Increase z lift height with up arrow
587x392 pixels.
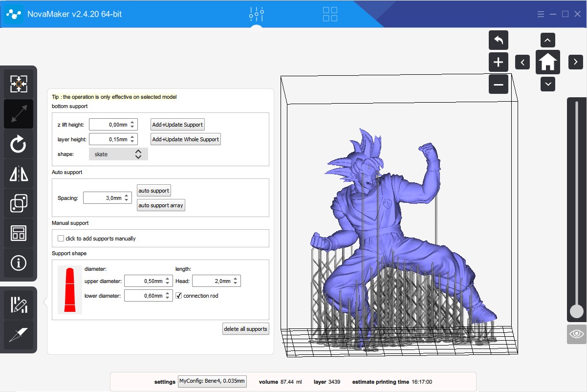click(x=133, y=122)
